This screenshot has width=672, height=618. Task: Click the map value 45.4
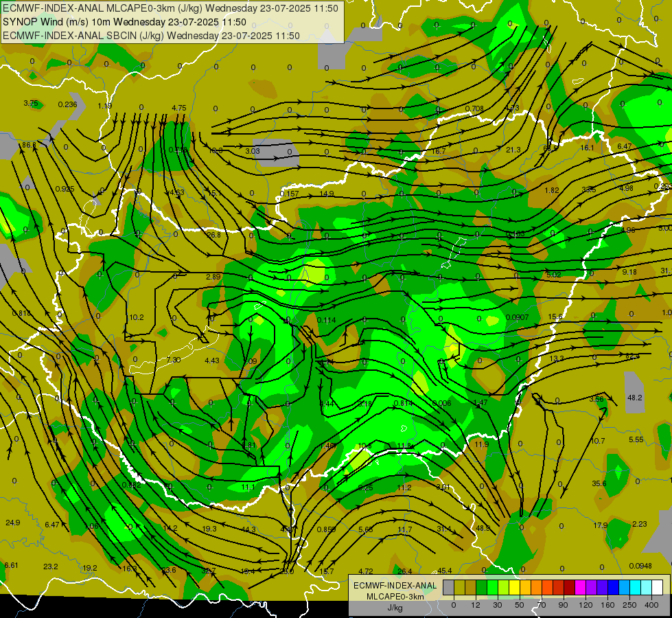(444, 571)
